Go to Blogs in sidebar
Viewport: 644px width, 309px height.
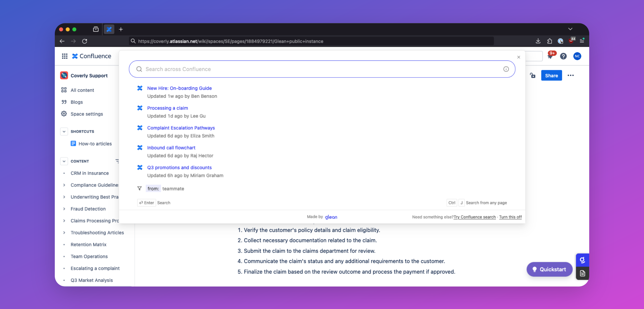pos(77,102)
